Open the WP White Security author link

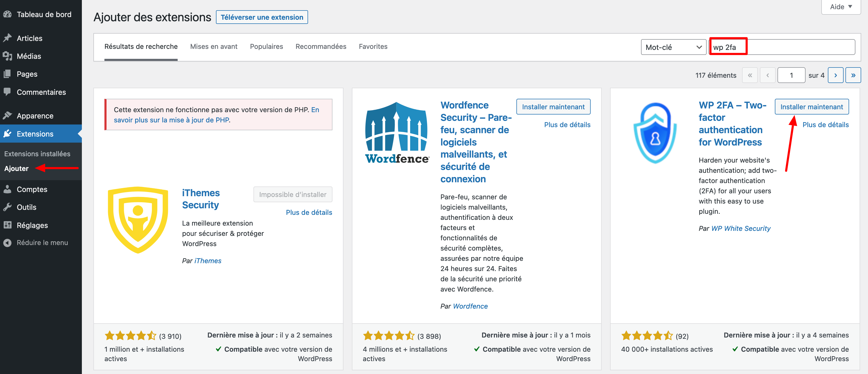[741, 228]
